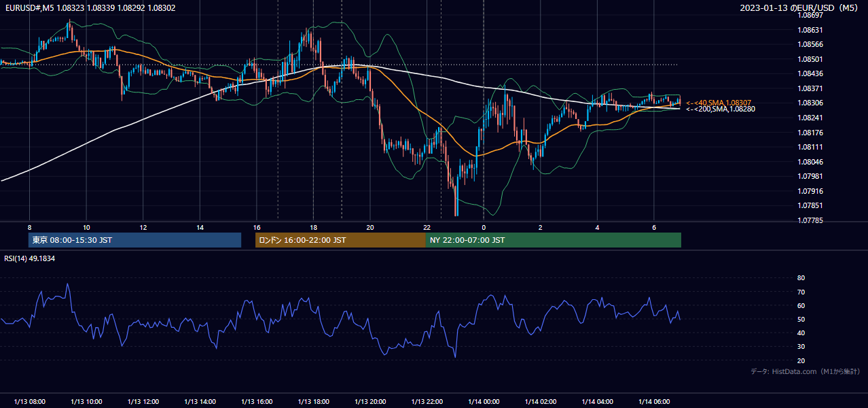
Task: Click the '1/14 06:00' time label
Action: tap(653, 402)
